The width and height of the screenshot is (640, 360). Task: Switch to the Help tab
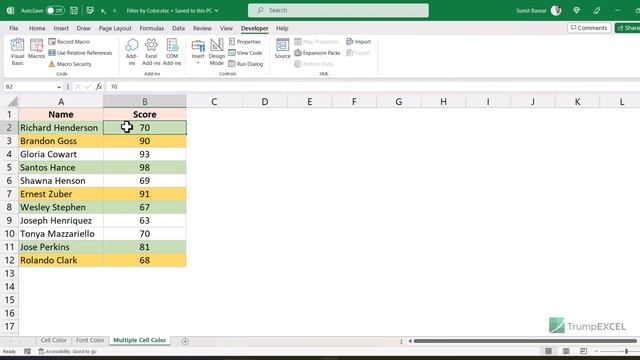282,28
